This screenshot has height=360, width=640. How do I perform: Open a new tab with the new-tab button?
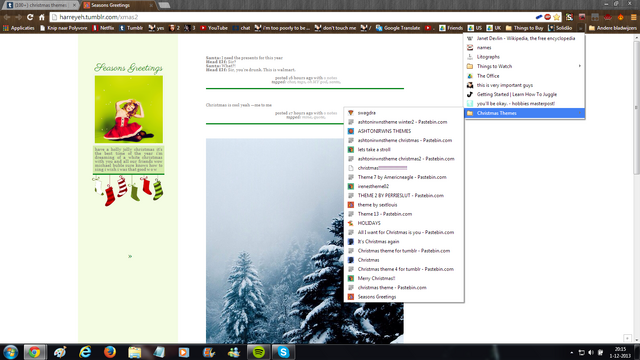(x=164, y=5)
